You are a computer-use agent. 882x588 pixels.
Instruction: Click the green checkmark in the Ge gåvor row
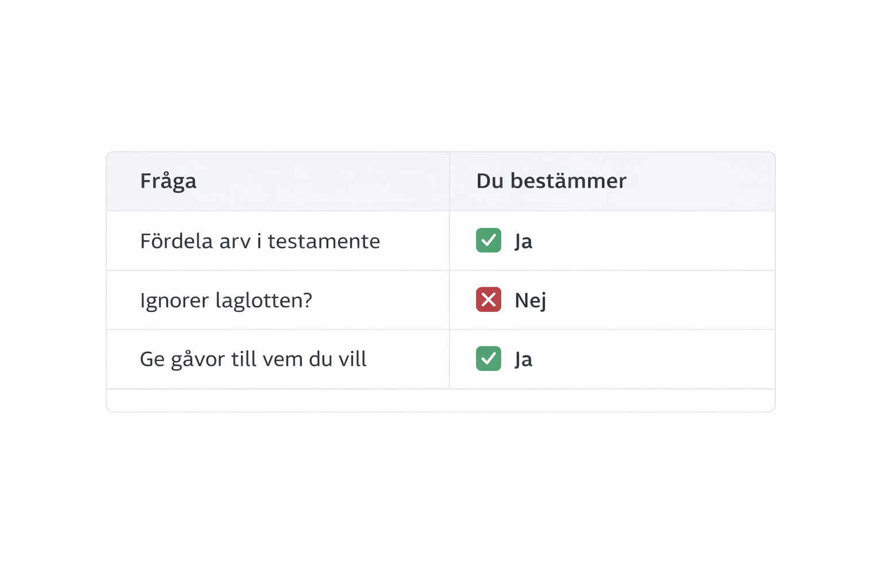[x=488, y=359]
